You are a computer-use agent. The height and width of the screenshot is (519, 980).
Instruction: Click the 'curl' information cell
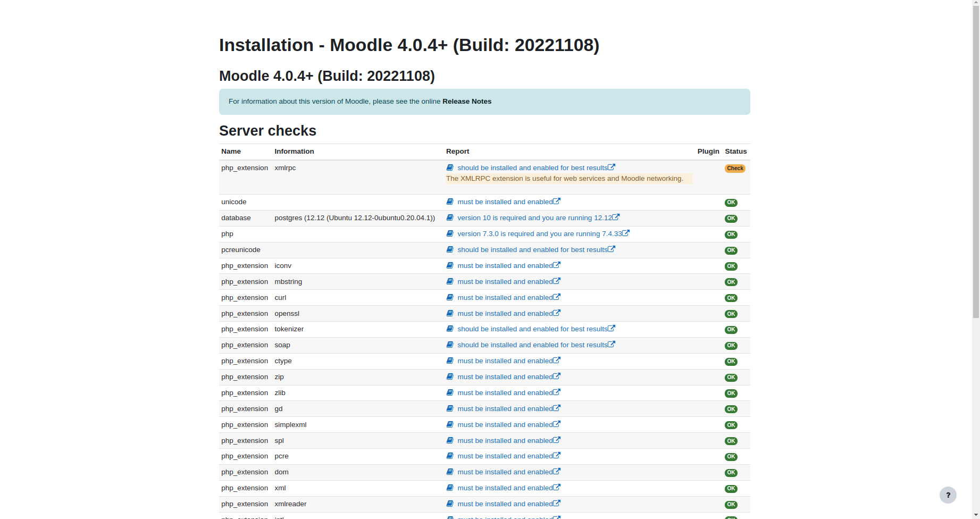coord(280,298)
